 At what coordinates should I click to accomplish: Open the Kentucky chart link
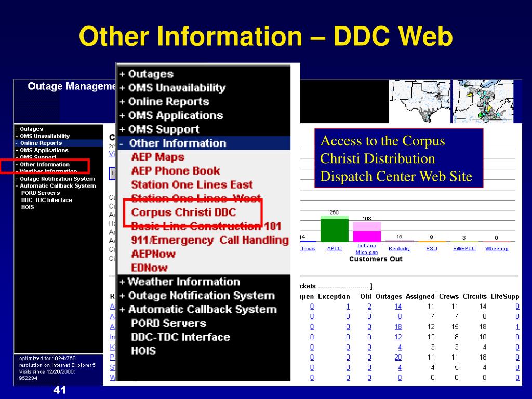click(x=399, y=249)
